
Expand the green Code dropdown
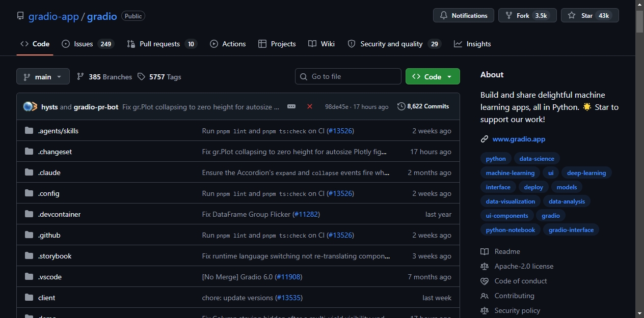coord(433,76)
